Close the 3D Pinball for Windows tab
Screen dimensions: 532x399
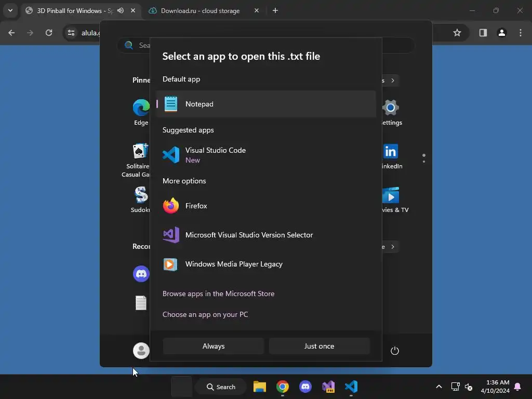133,10
